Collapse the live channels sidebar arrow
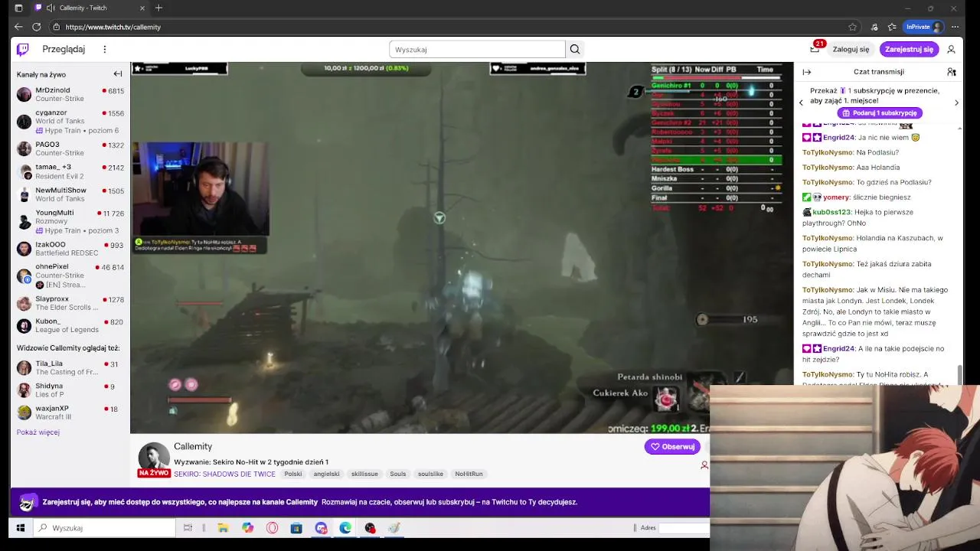 pyautogui.click(x=118, y=74)
